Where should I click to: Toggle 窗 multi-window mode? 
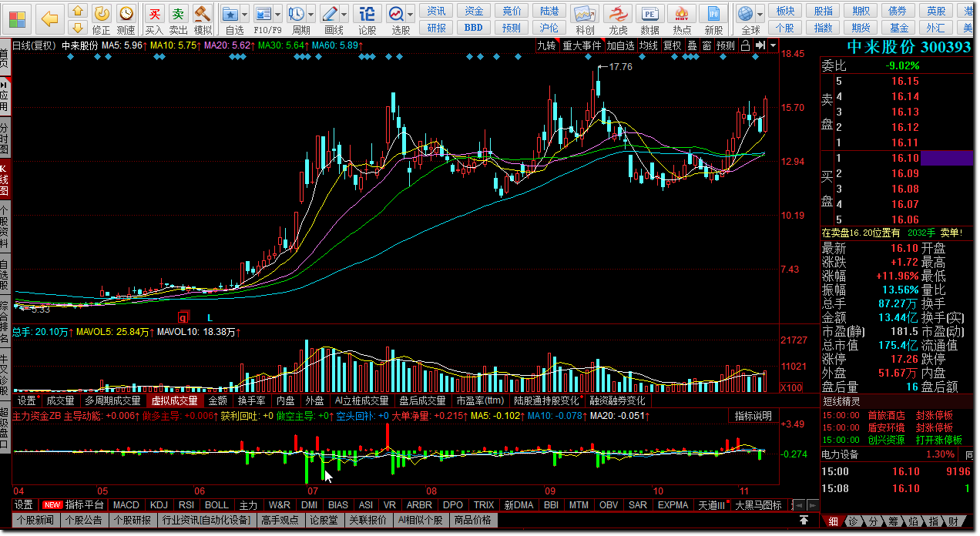click(x=706, y=46)
